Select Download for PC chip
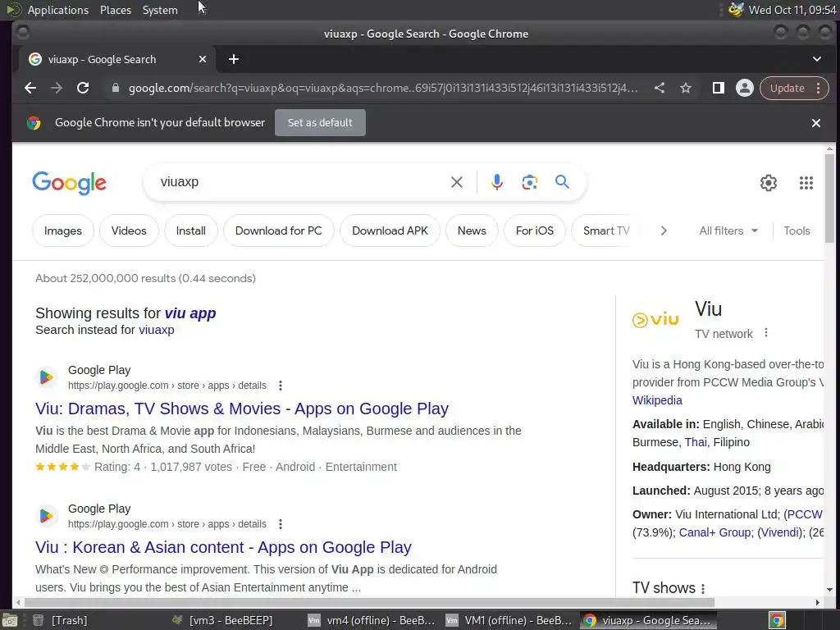The image size is (840, 630). [279, 231]
